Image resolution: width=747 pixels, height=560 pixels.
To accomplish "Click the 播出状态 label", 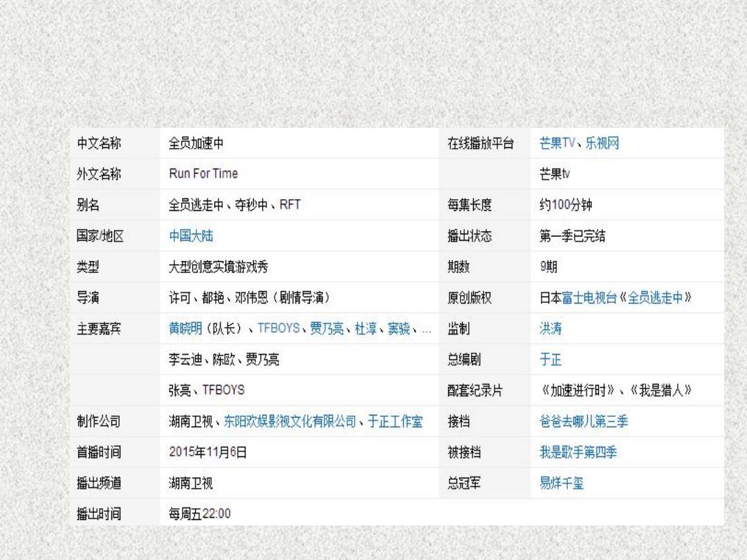I will click(470, 236).
